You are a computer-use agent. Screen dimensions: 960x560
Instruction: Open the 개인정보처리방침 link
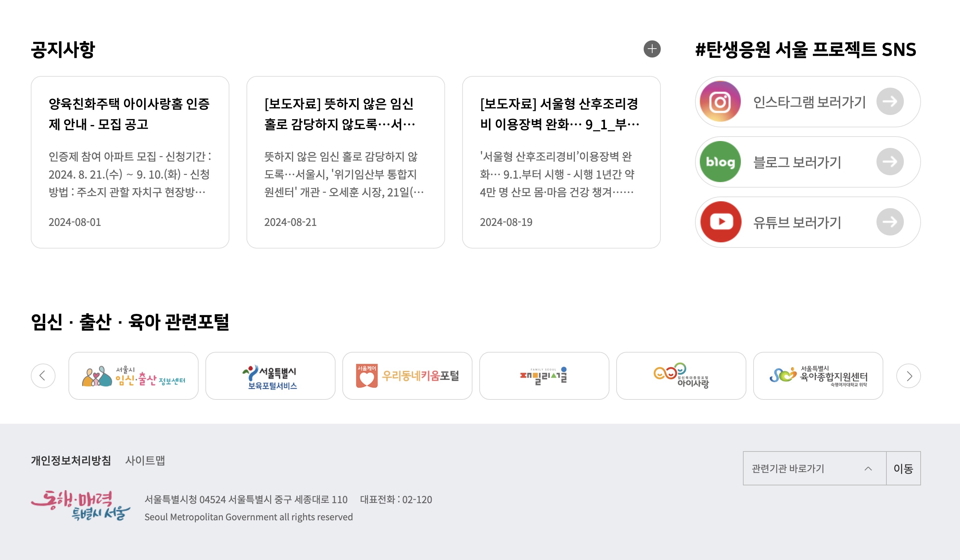pos(71,461)
